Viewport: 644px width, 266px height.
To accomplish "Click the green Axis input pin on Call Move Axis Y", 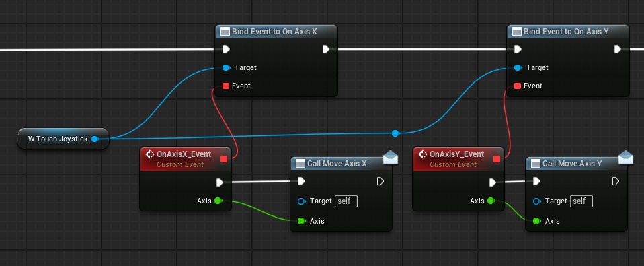I will pos(536,221).
